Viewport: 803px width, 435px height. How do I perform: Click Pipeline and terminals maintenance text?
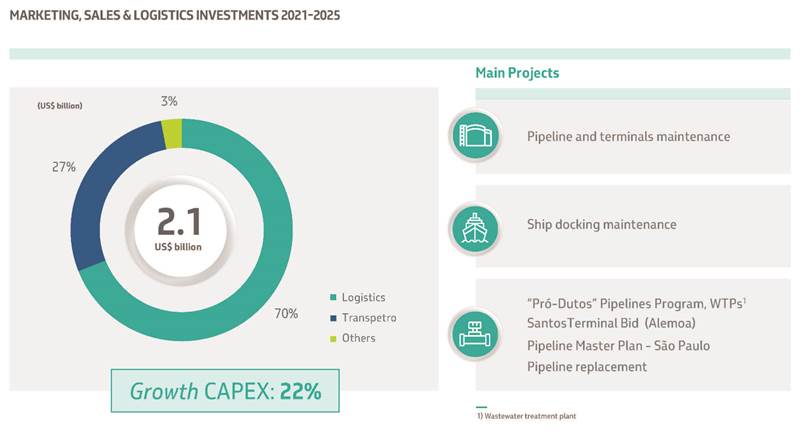point(628,136)
